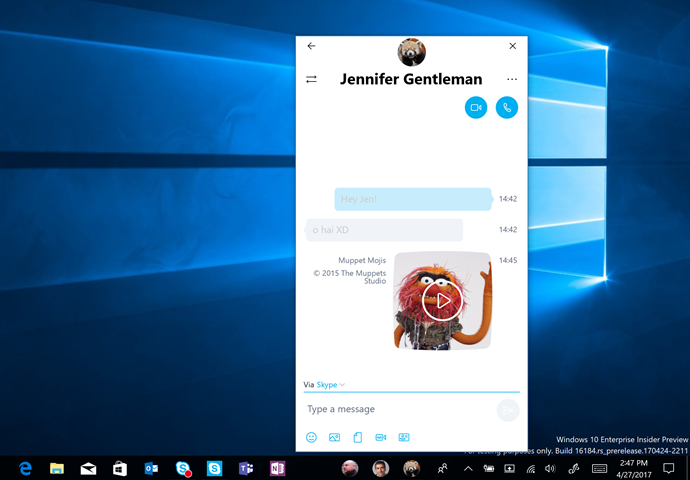Click the 14:45 timestamp of Muppet message
The image size is (690, 480).
coord(508,260)
